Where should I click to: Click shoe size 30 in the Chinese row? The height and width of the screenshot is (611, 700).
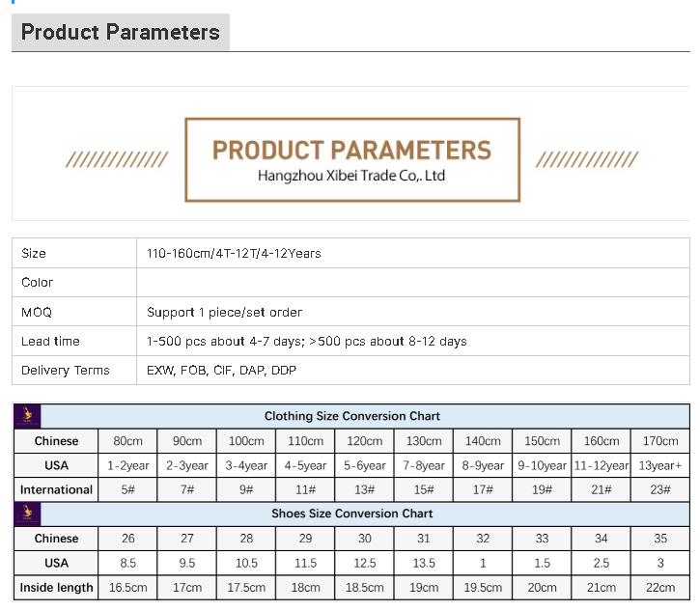364,539
